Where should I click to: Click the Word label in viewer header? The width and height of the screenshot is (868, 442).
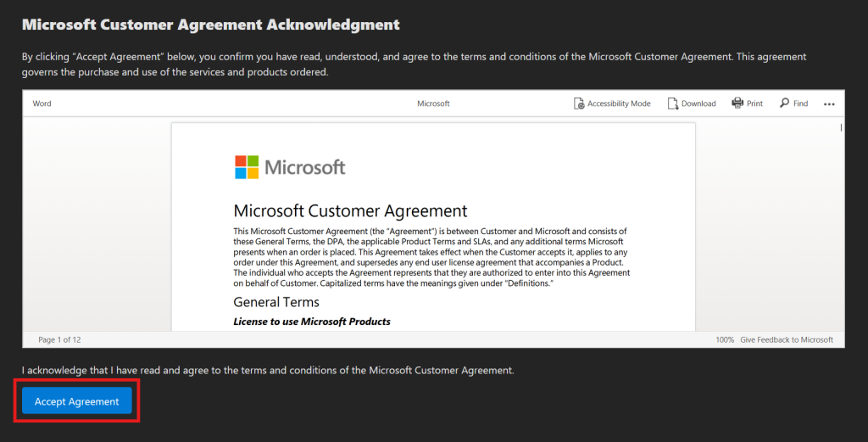point(42,104)
